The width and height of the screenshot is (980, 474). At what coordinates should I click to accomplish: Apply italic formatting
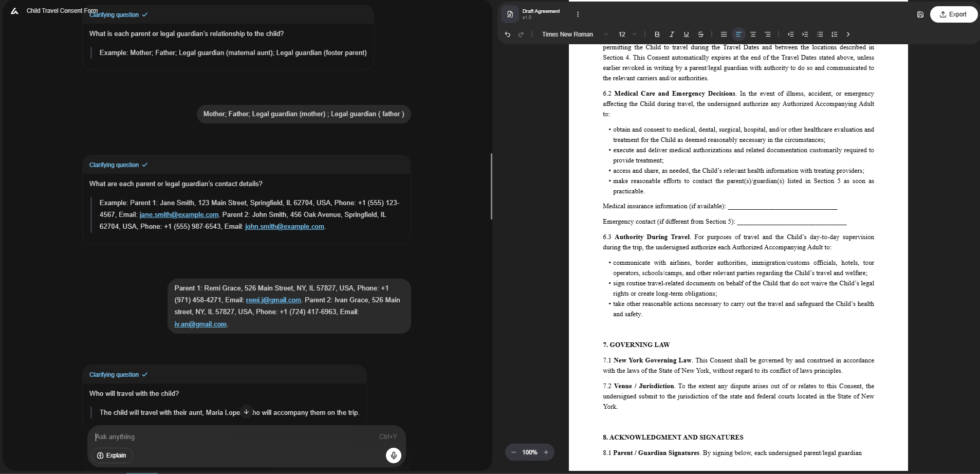[671, 34]
